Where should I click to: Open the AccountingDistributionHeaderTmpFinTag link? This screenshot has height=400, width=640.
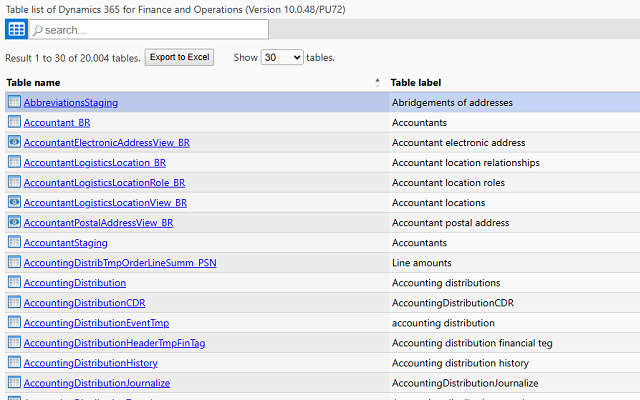click(114, 343)
